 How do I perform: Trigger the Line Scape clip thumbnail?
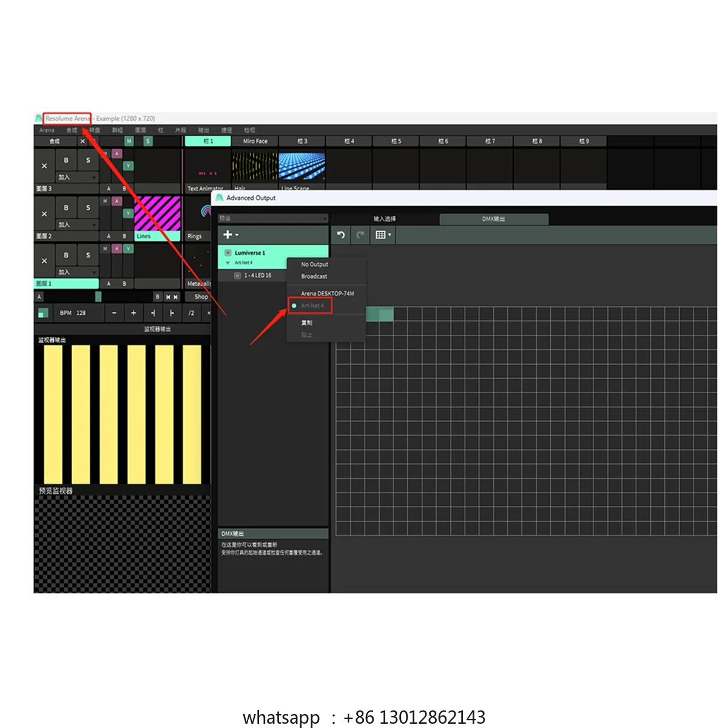coord(302,166)
